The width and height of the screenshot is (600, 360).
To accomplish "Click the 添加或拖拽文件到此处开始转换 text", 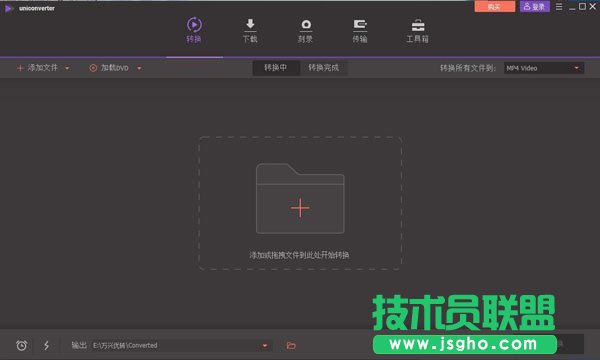I will pyautogui.click(x=299, y=255).
